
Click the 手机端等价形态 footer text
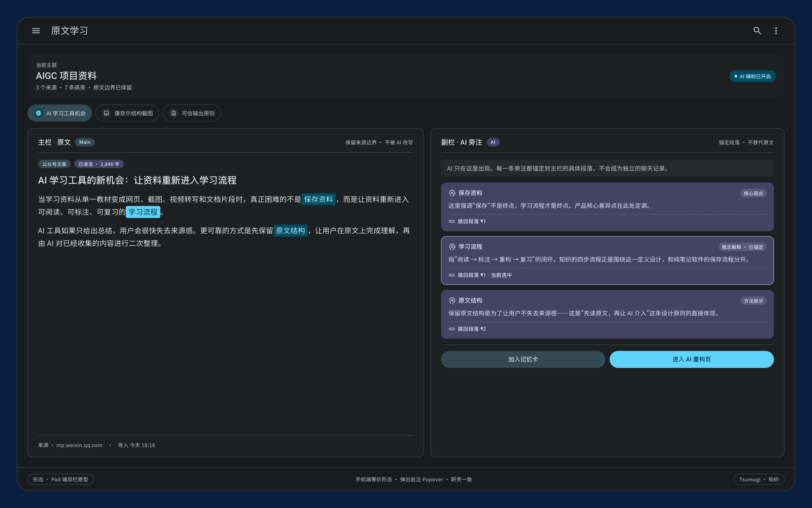coord(414,479)
